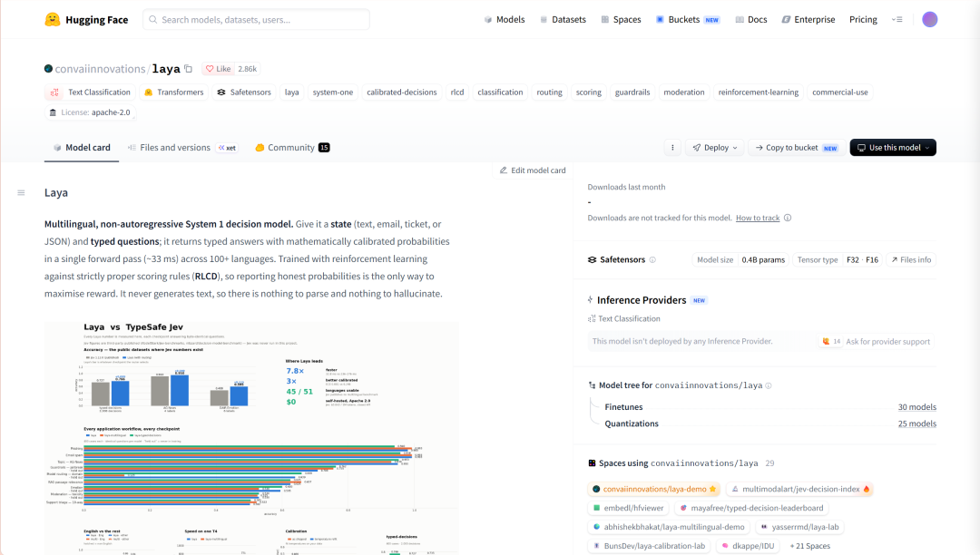The width and height of the screenshot is (980, 555).
Task: Click the Hugging Face logo
Action: click(x=86, y=19)
